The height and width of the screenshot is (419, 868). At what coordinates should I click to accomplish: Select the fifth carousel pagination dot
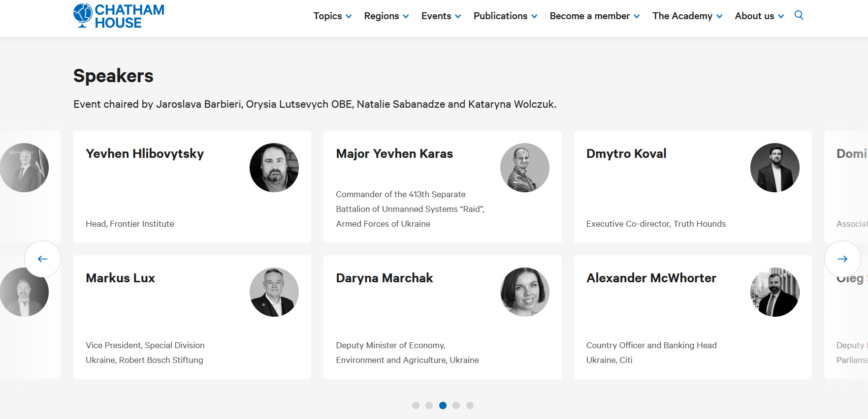click(470, 405)
